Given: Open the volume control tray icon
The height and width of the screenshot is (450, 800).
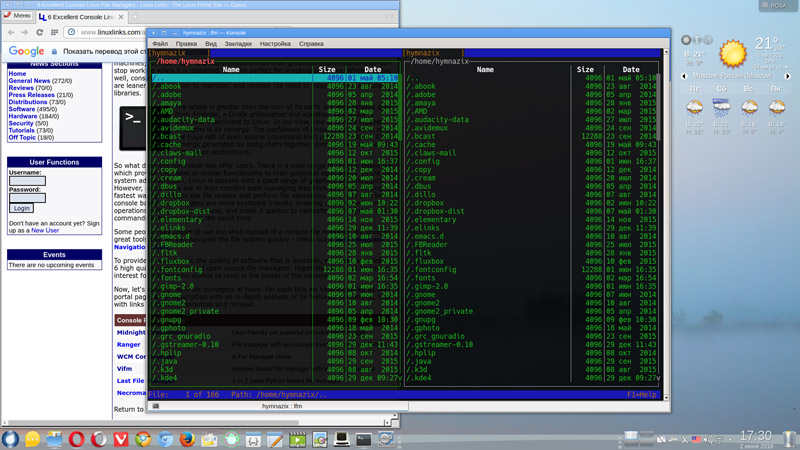Looking at the screenshot, I should [709, 439].
